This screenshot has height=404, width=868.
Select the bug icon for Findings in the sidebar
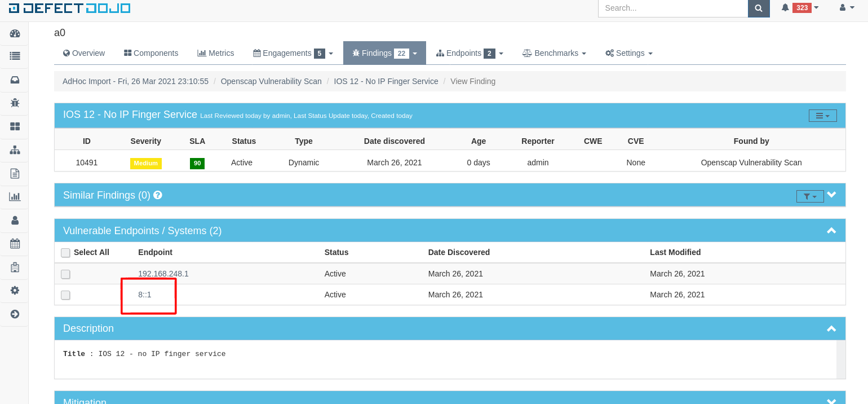tap(14, 103)
